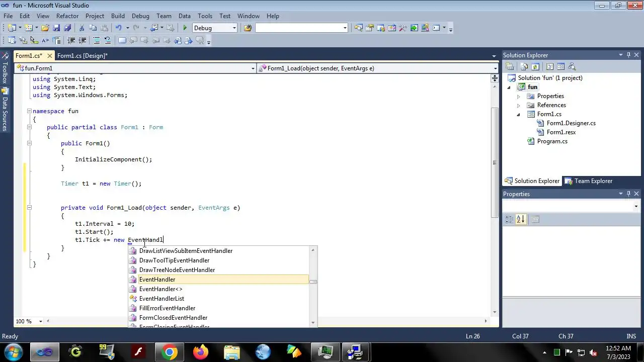Select Form1.Designer.cs in Solution Explorer
Screen dimensions: 644x362
pyautogui.click(x=571, y=123)
